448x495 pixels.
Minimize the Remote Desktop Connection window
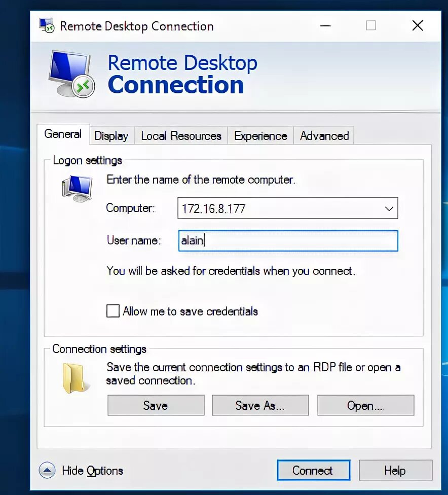tap(325, 25)
